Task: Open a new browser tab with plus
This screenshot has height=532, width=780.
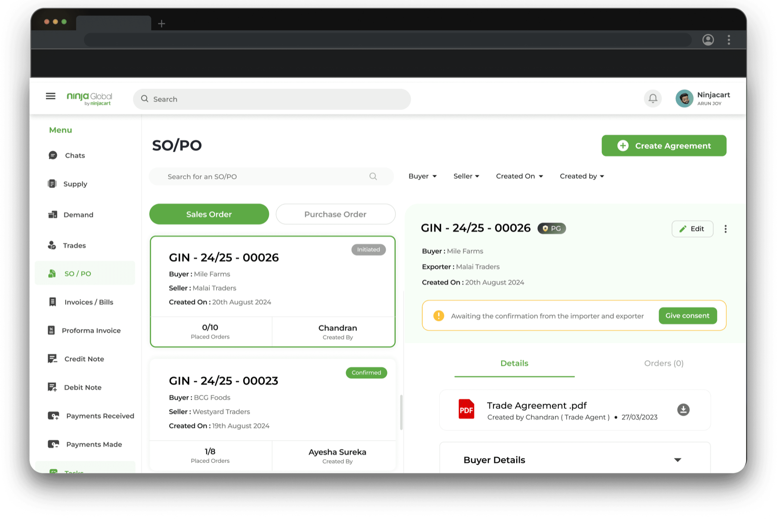Action: coord(162,23)
